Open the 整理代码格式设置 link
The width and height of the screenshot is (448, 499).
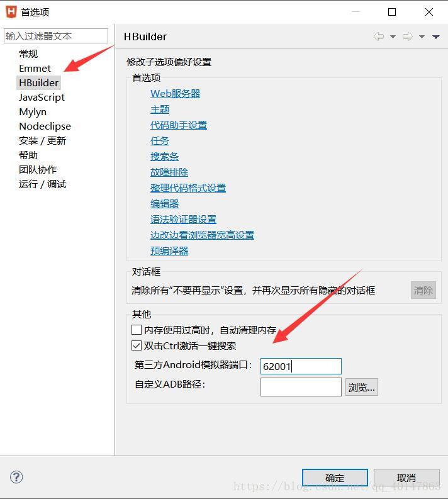pyautogui.click(x=188, y=188)
